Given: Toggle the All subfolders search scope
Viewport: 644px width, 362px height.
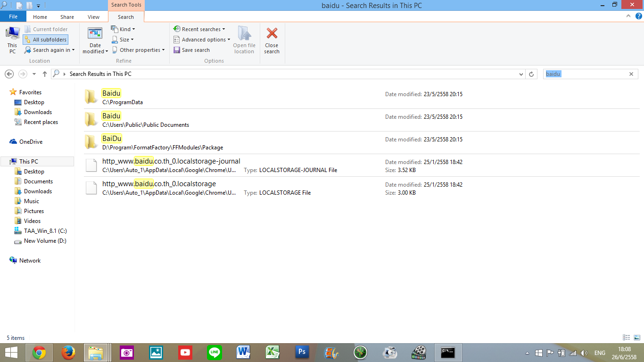Looking at the screenshot, I should click(45, 40).
